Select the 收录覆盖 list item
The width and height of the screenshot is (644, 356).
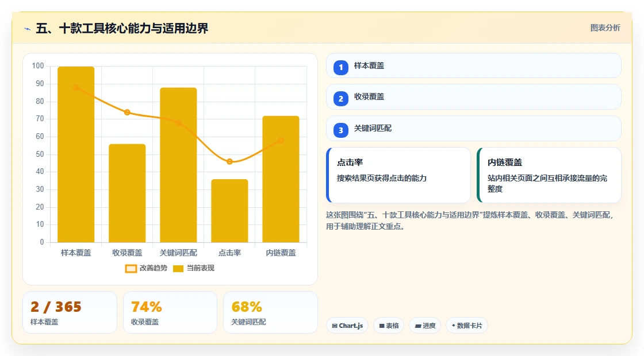[x=474, y=97]
